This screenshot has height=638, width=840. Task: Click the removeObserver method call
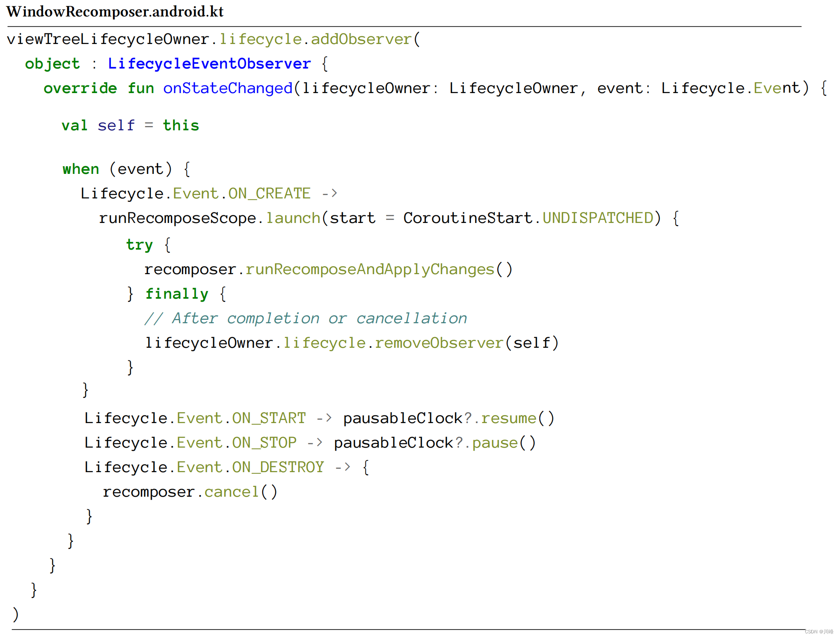pyautogui.click(x=439, y=343)
